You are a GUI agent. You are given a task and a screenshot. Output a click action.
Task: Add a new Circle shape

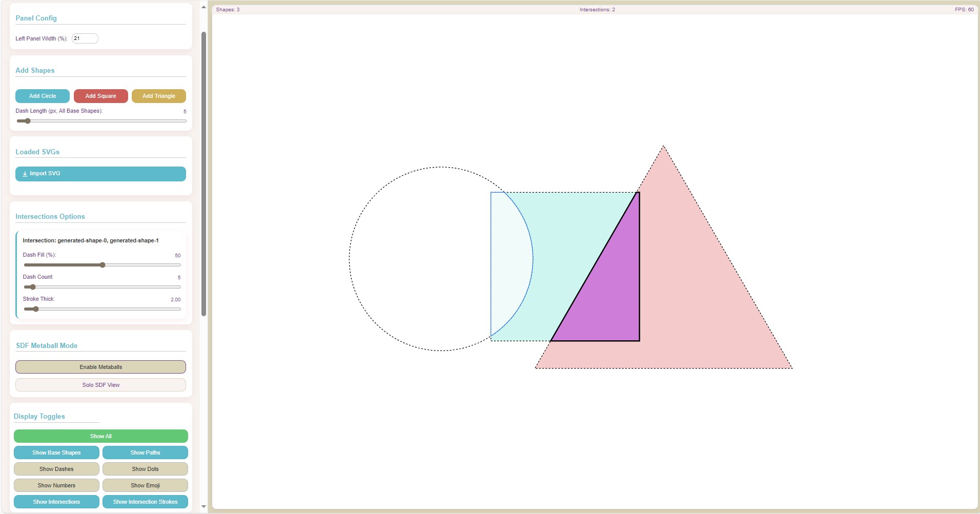pyautogui.click(x=43, y=96)
